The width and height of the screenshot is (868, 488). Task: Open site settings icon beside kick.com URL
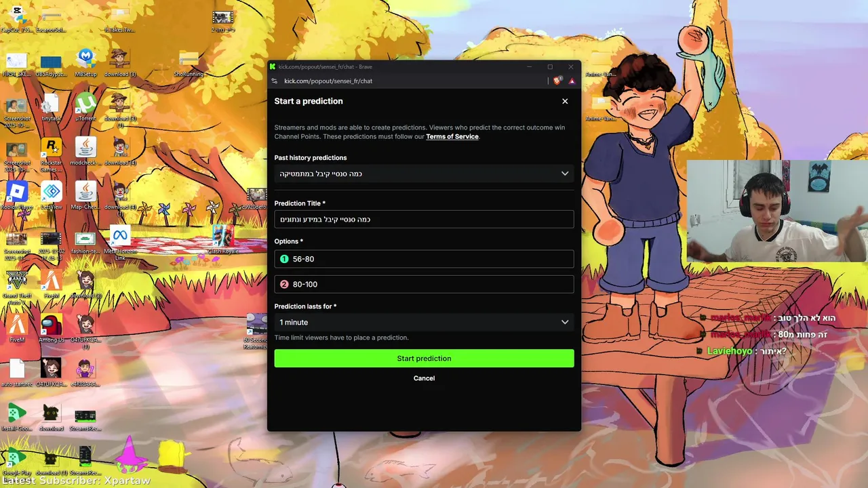274,81
